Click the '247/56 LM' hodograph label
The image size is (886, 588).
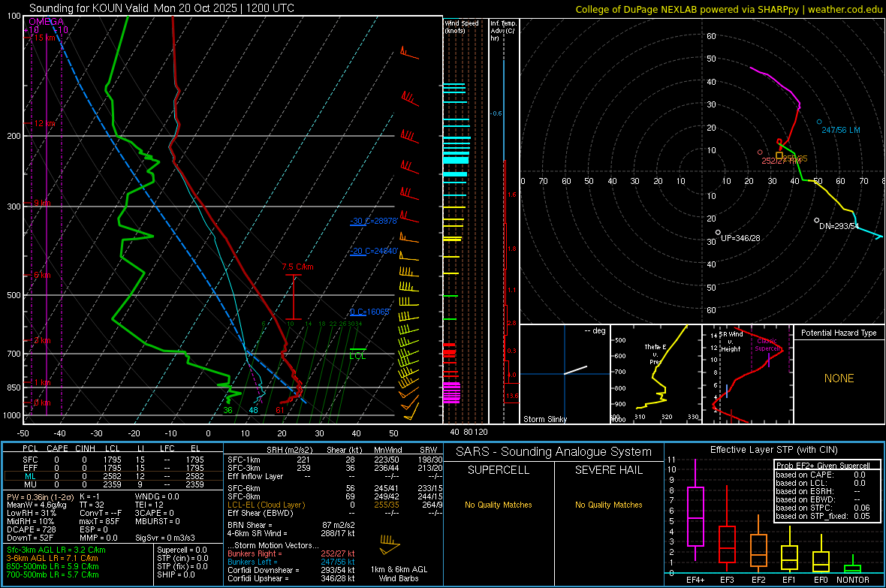(x=841, y=130)
